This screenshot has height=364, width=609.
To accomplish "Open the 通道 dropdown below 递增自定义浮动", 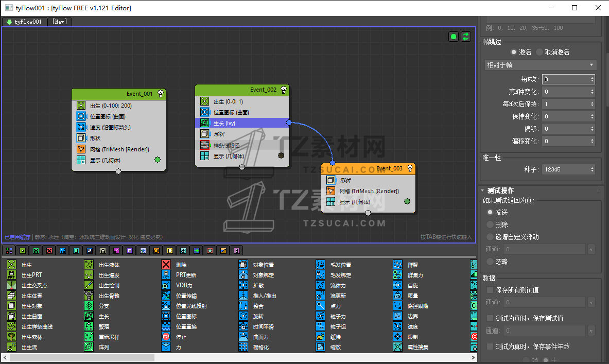I will pos(591,249).
